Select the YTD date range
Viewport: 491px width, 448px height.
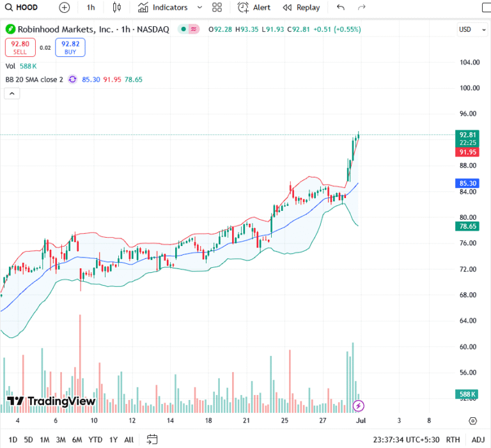coord(95,440)
